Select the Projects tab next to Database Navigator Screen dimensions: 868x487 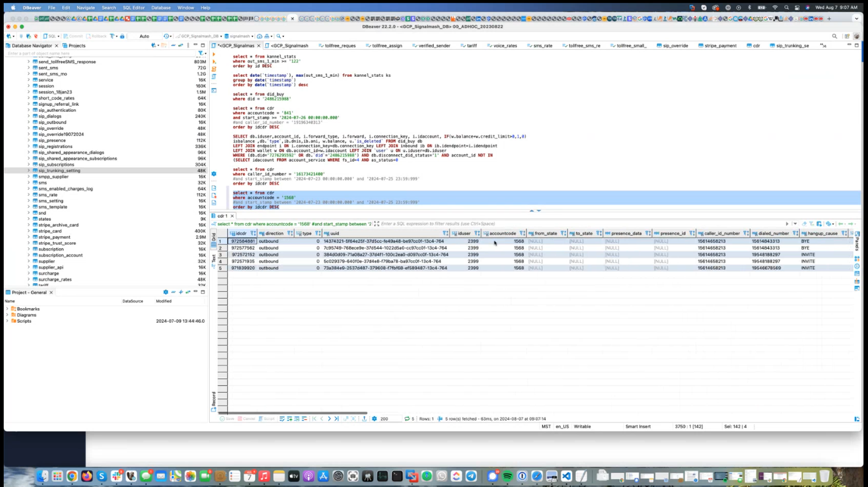pos(77,46)
